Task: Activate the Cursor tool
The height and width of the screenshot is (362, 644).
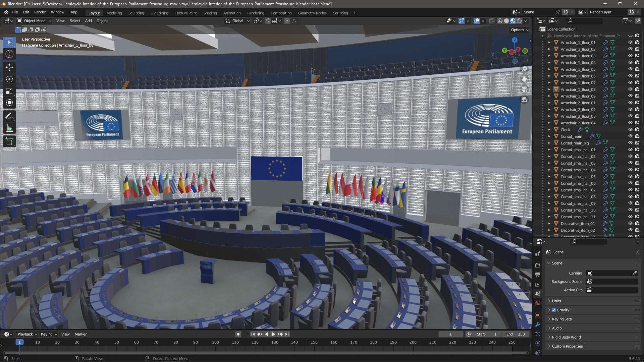Action: [x=9, y=54]
